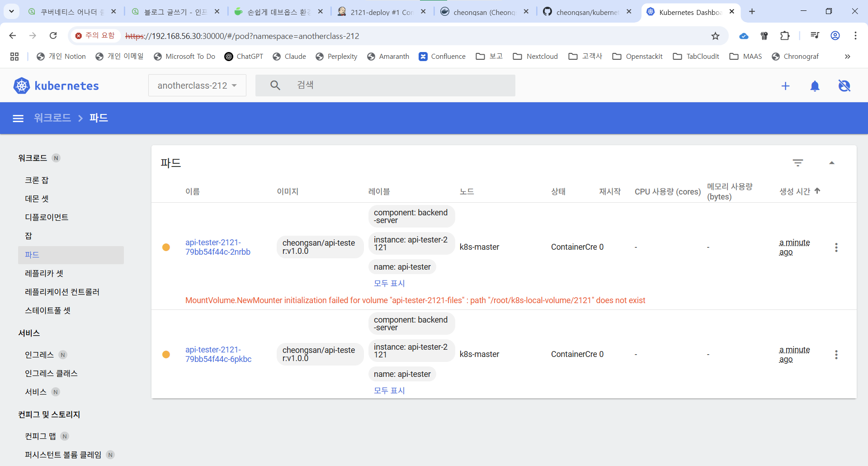Open Chrome extensions puzzle icon
868x466 pixels.
pyautogui.click(x=785, y=36)
